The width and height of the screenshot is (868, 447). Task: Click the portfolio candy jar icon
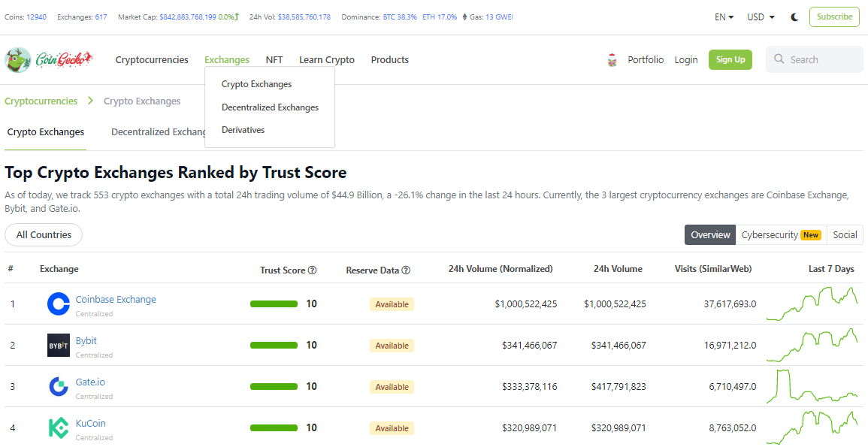click(x=612, y=60)
